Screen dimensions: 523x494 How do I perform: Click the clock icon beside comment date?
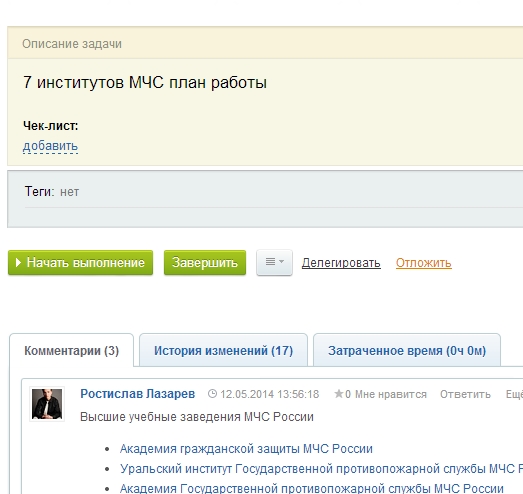[212, 394]
